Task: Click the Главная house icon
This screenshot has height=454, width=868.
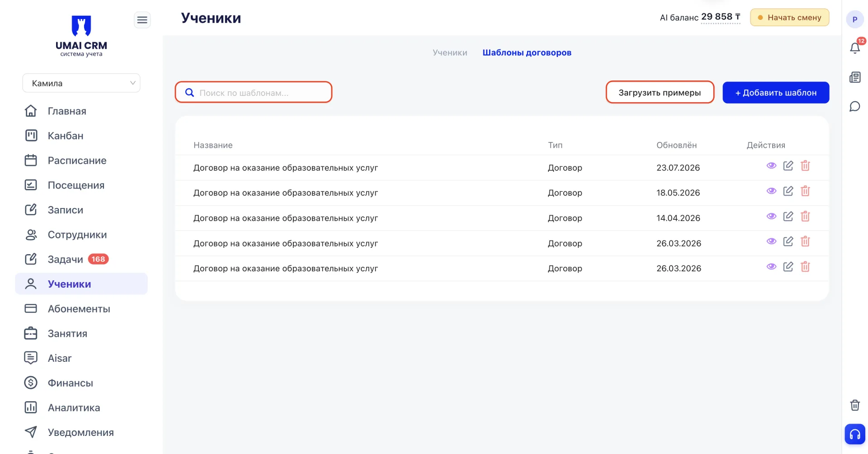Action: coord(31,111)
